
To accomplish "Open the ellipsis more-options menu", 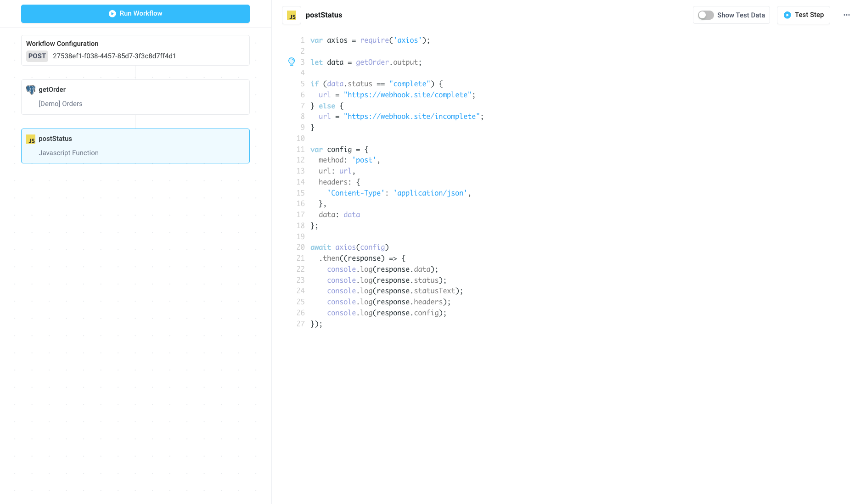I will [847, 15].
